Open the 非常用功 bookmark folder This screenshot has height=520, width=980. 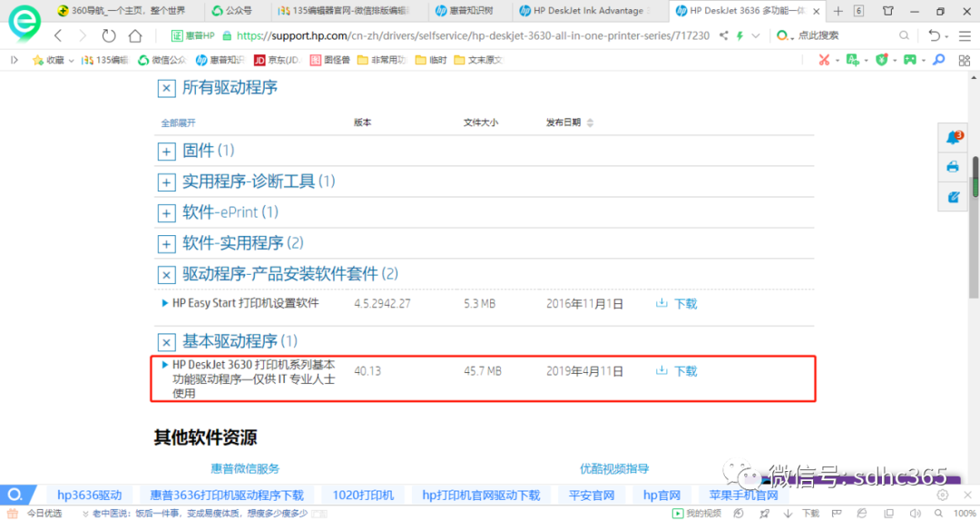tap(381, 60)
